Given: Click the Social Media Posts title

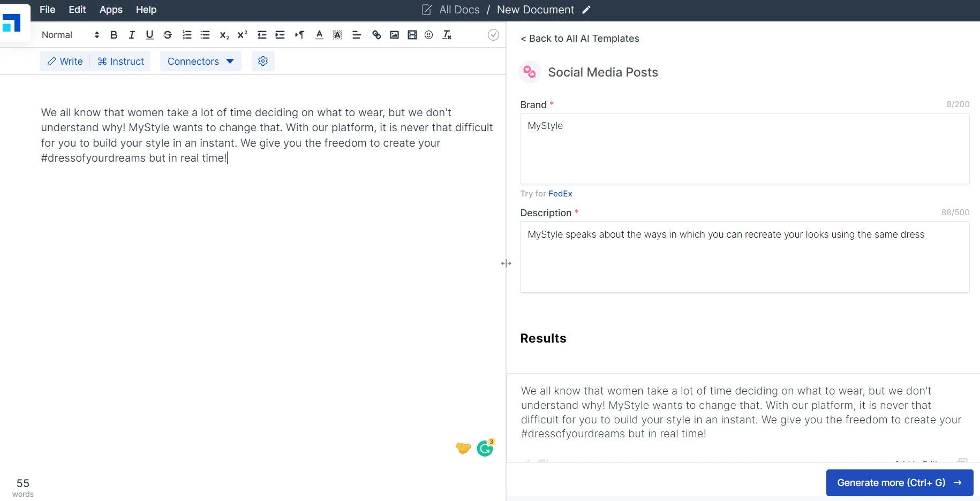Looking at the screenshot, I should point(603,72).
